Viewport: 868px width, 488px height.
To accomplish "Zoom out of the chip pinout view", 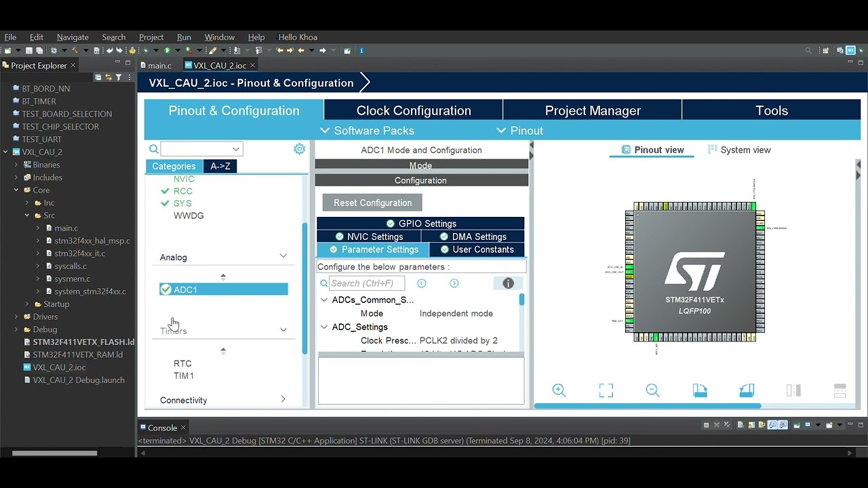I will click(x=652, y=390).
